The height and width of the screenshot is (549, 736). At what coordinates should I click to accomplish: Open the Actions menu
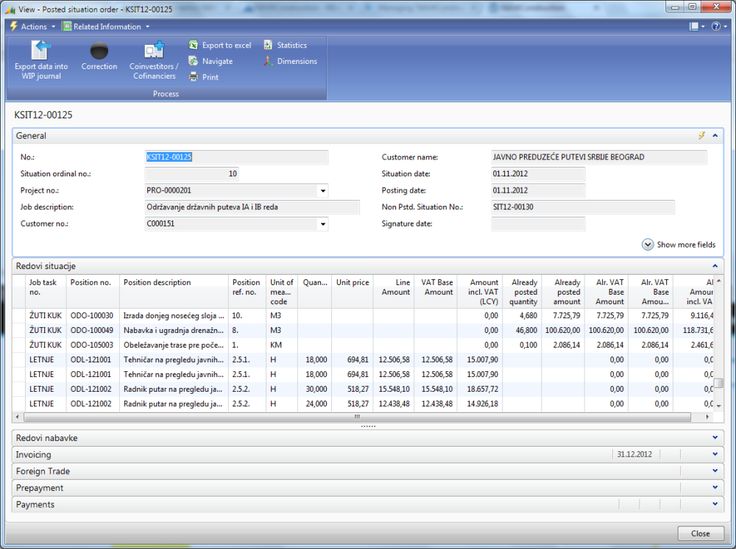click(33, 27)
